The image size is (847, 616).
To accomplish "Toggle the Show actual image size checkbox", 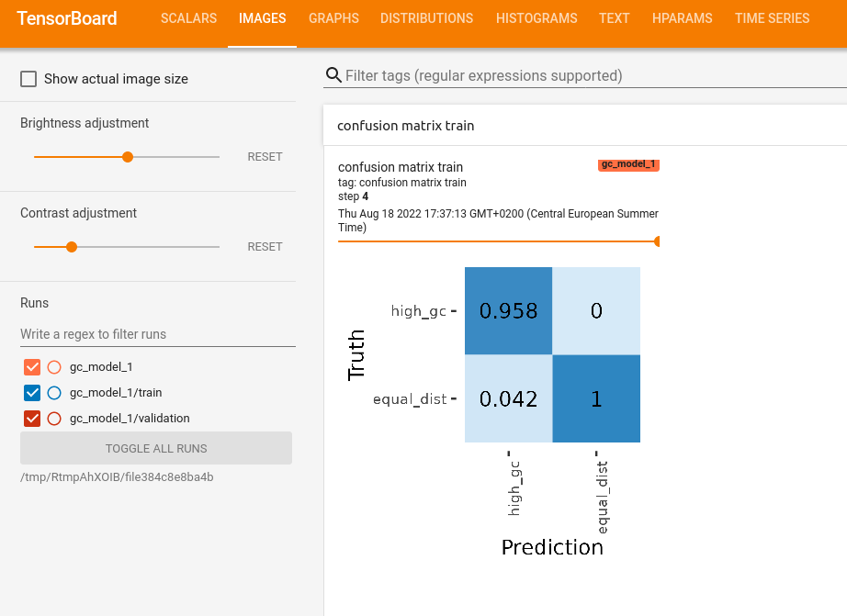I will coord(29,79).
